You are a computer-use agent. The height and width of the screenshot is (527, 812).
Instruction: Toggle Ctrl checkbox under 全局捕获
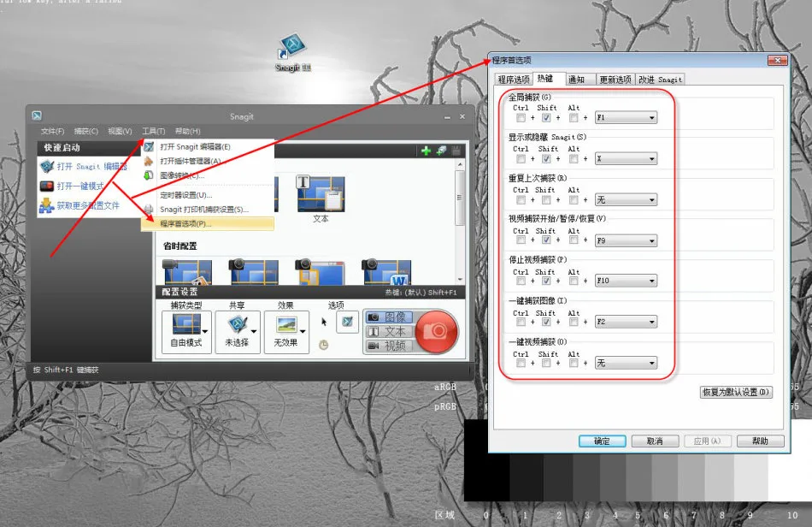point(521,117)
